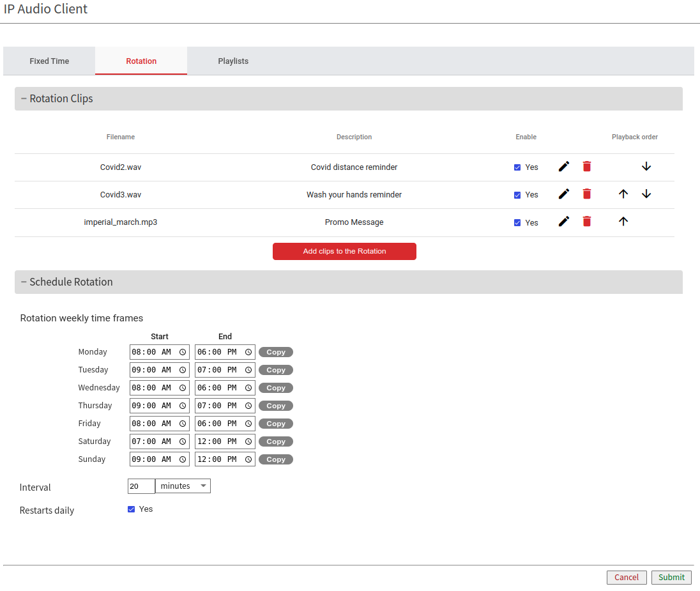Switch to the Fixed Time tab
The image size is (700, 591).
pyautogui.click(x=49, y=61)
